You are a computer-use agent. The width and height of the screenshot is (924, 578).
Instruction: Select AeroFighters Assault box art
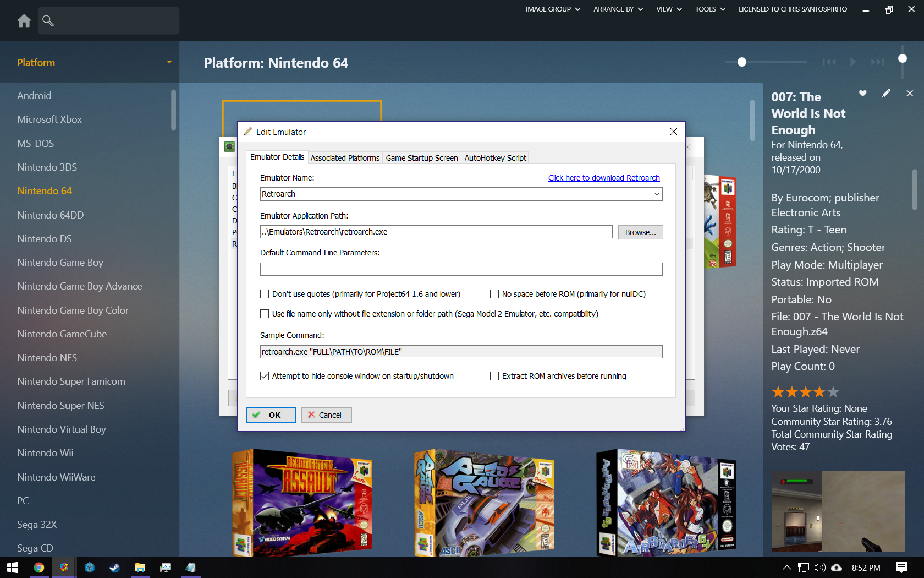pyautogui.click(x=302, y=503)
